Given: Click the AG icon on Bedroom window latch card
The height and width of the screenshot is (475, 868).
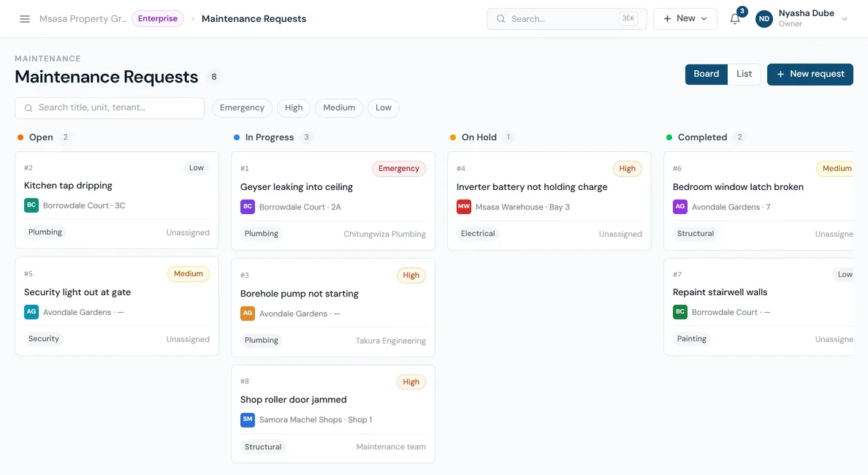Looking at the screenshot, I should tap(679, 207).
